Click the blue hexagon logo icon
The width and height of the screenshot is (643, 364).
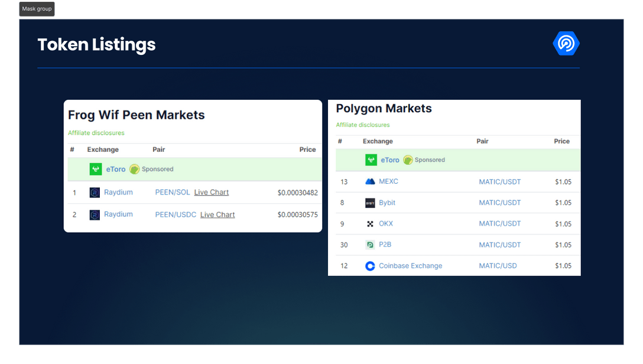566,44
